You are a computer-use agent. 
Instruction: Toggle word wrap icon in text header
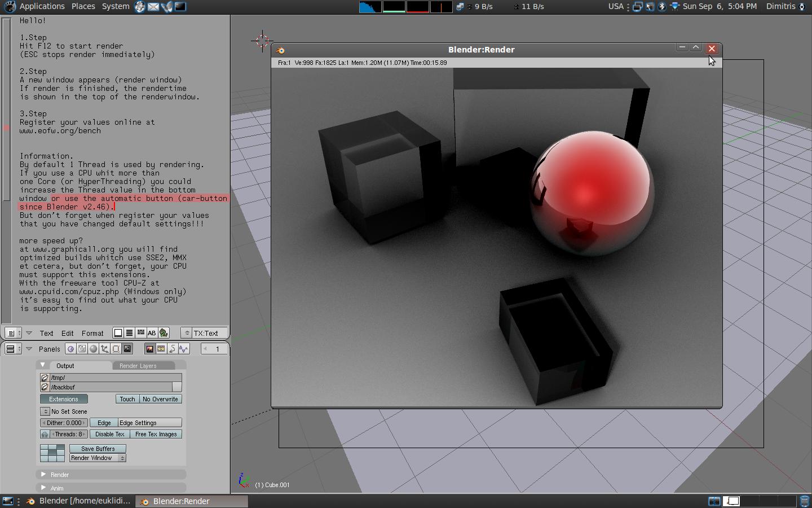coord(140,333)
